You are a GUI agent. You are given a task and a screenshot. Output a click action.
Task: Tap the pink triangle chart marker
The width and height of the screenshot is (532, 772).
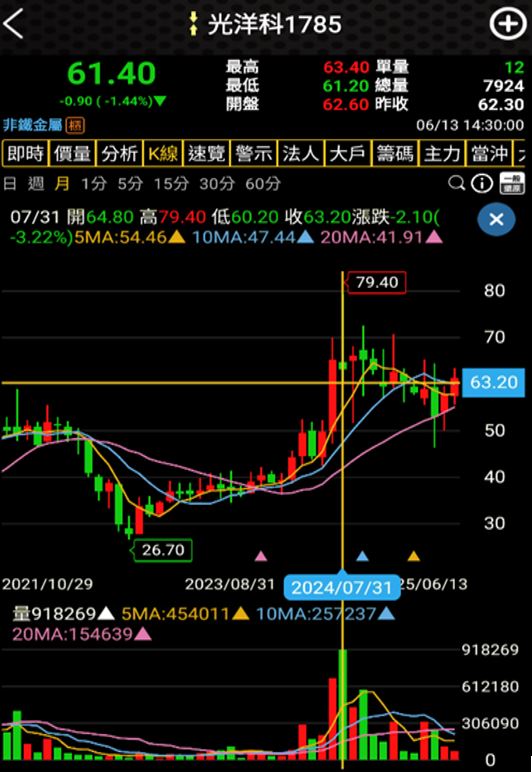(x=261, y=556)
